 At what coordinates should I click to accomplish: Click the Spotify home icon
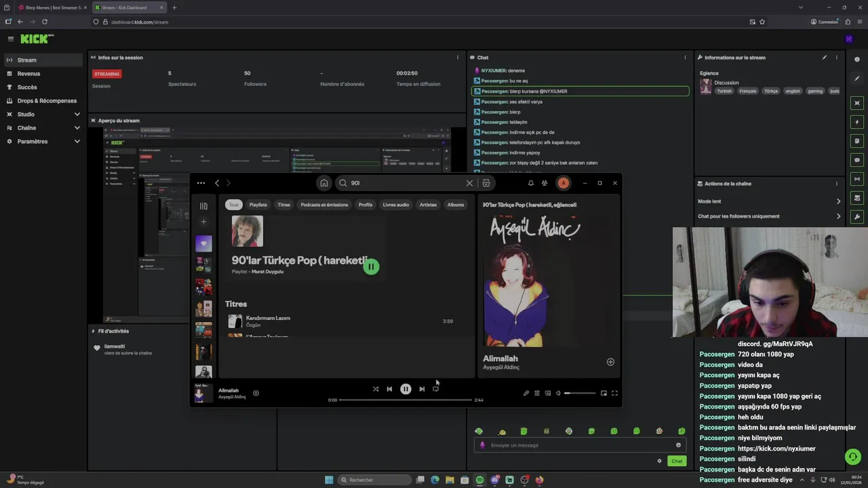(324, 183)
